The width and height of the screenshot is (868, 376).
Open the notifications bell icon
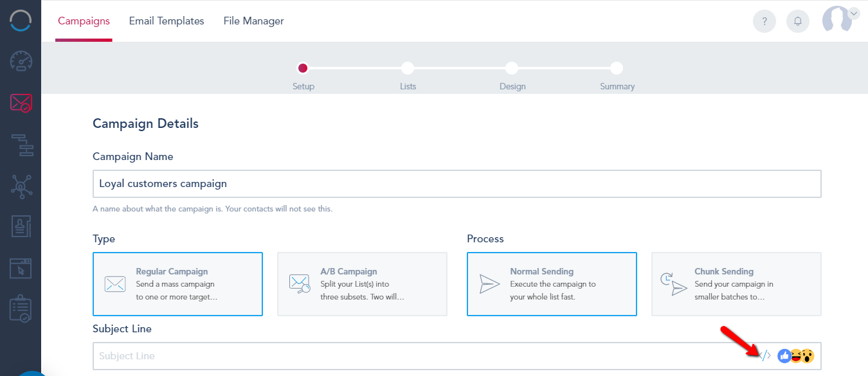(x=798, y=21)
